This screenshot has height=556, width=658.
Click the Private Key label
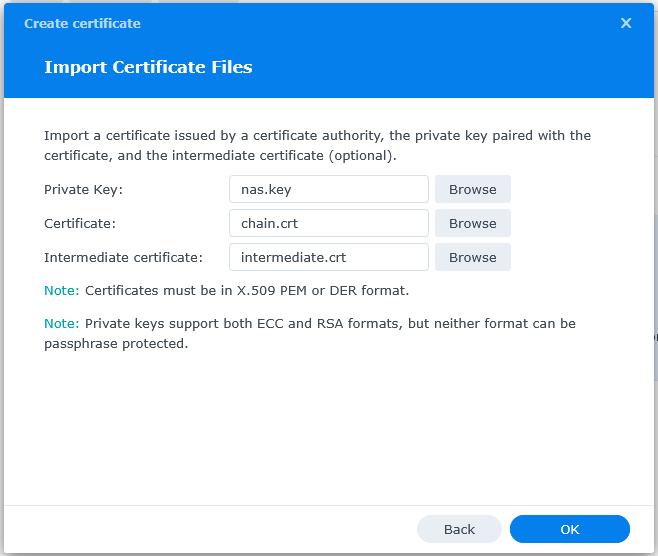83,189
